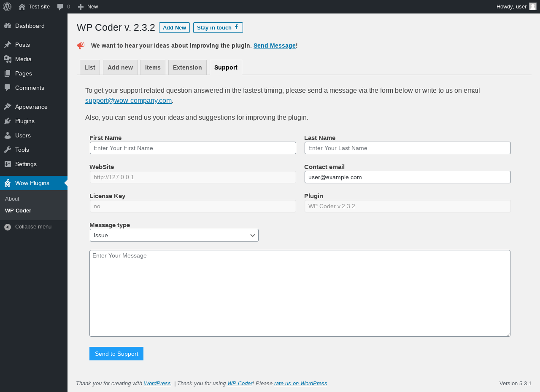The image size is (540, 392).
Task: Open the Dashboard menu label
Action: pos(30,26)
